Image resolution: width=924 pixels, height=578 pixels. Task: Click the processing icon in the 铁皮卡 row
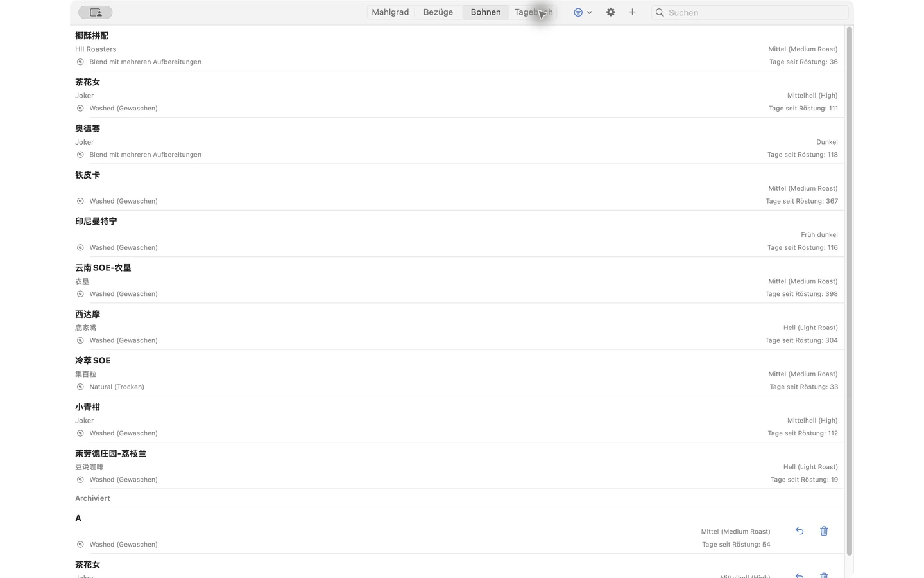pos(80,201)
